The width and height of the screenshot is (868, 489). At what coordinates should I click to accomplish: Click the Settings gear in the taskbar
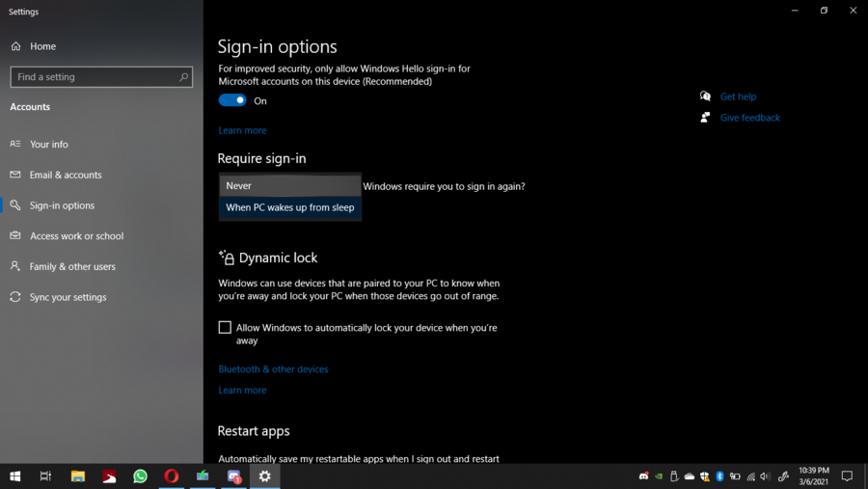265,476
